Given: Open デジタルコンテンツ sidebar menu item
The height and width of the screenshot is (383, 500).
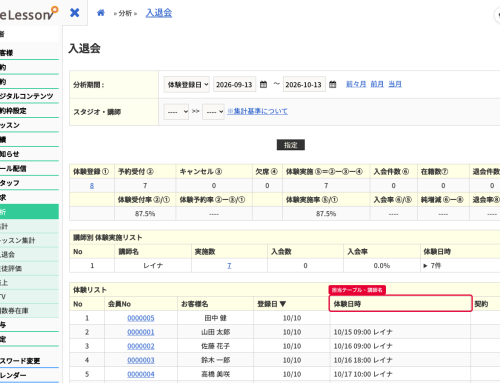Looking at the screenshot, I should click(29, 96).
